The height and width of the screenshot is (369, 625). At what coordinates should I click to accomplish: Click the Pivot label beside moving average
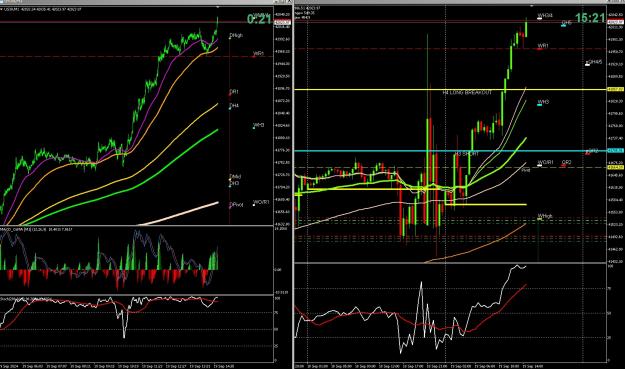[526, 170]
